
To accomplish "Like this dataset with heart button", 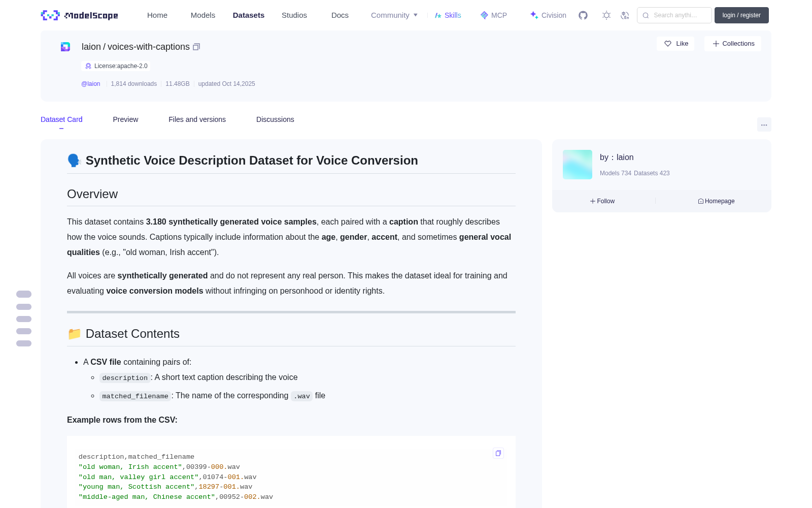I will point(676,44).
